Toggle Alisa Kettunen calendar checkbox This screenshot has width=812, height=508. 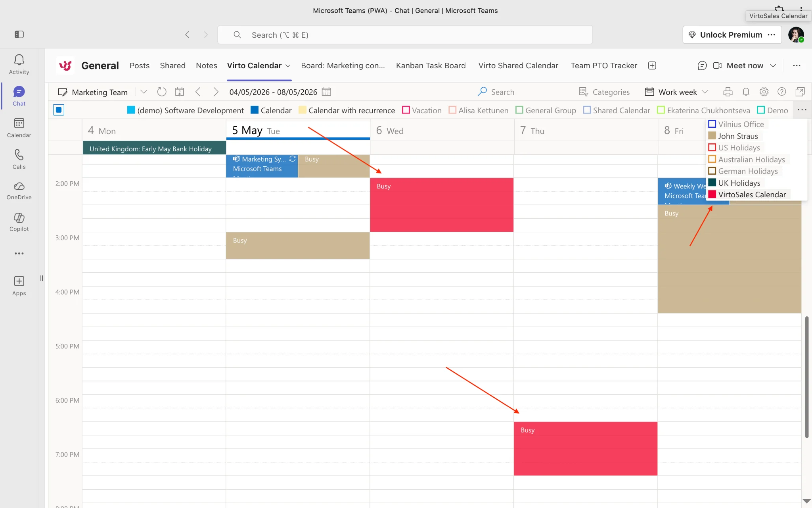[x=452, y=110]
